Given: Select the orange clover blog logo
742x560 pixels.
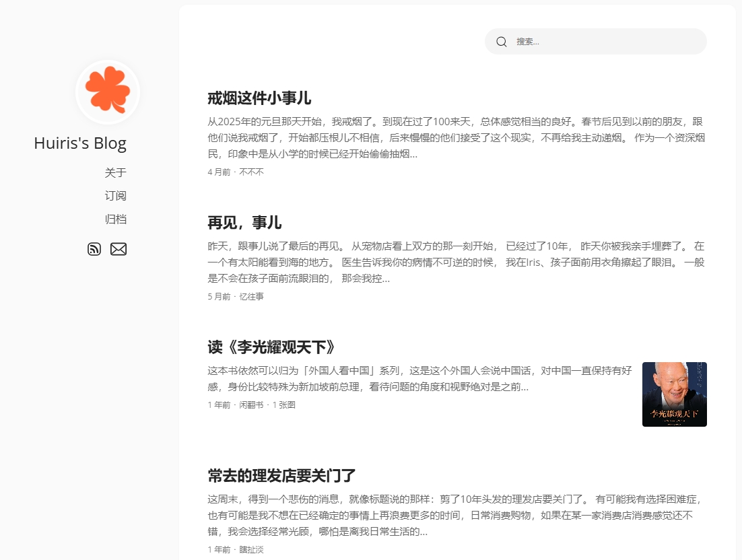Looking at the screenshot, I should click(x=107, y=92).
